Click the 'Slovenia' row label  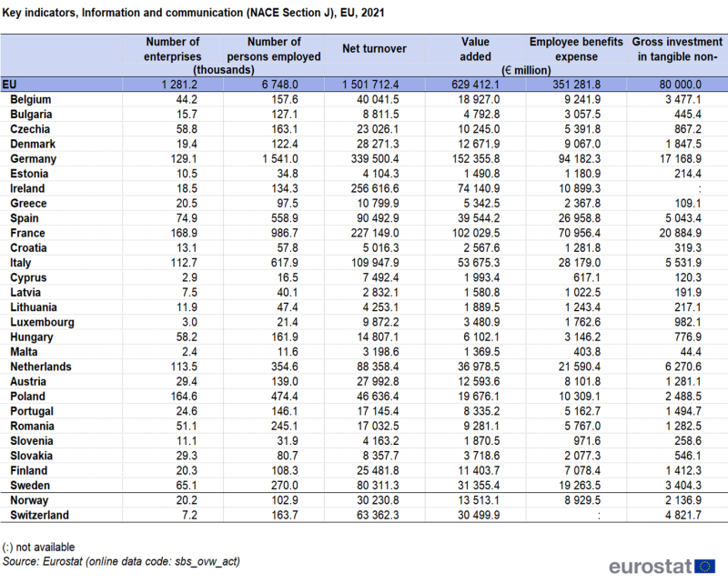coord(32,441)
